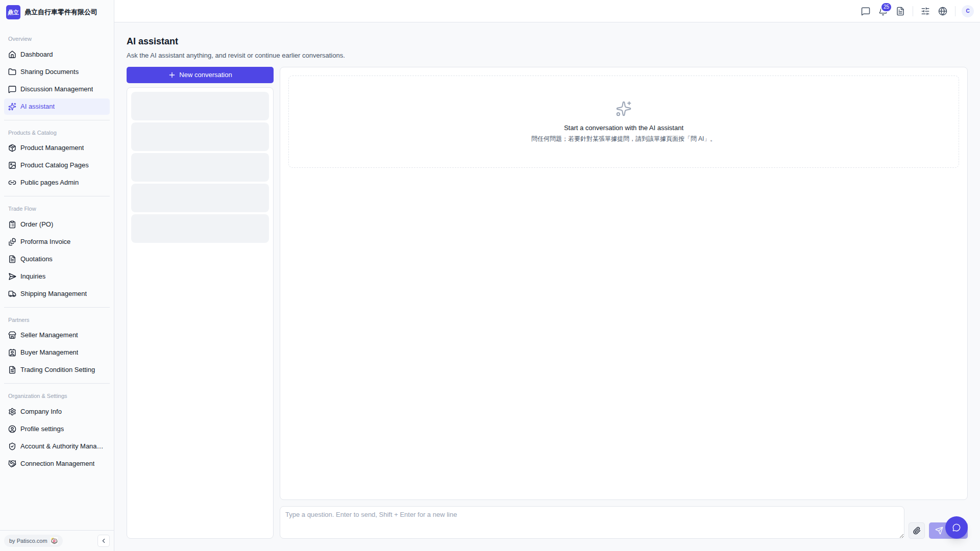Start a New conversation
Image resolution: width=980 pixels, height=551 pixels.
[x=200, y=75]
